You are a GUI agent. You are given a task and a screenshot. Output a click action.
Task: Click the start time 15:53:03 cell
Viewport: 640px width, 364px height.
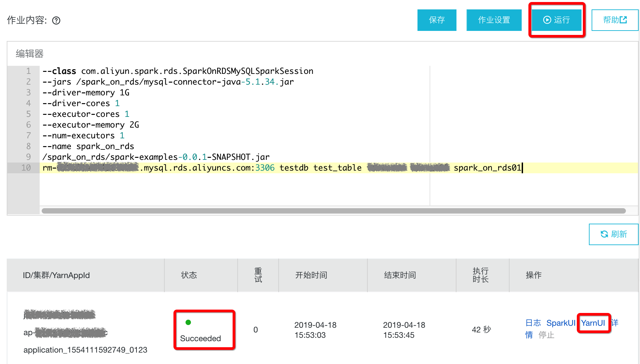pyautogui.click(x=315, y=330)
